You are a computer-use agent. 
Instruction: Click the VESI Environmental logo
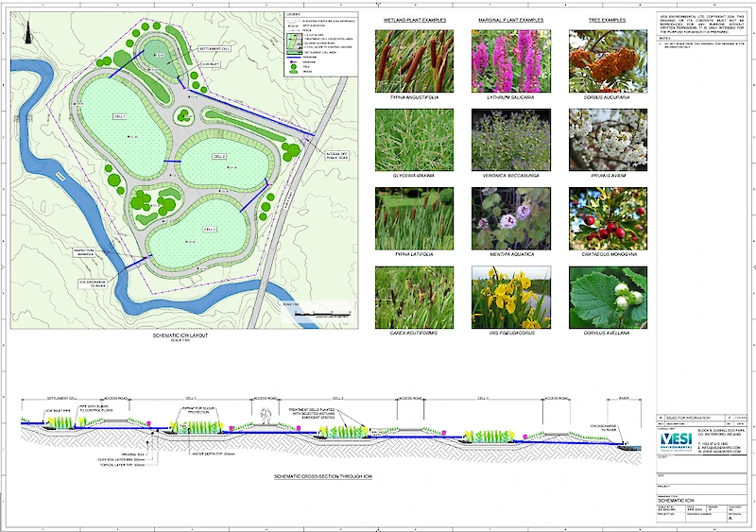[677, 441]
